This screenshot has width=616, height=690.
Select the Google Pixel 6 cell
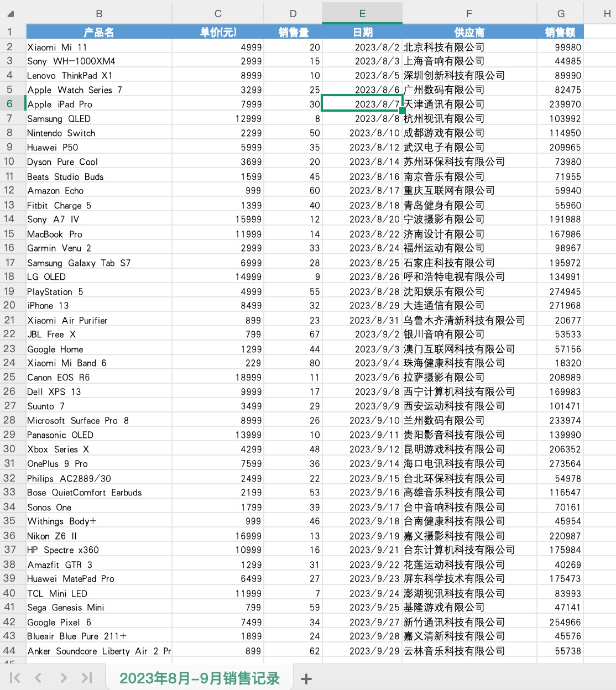tap(99, 622)
